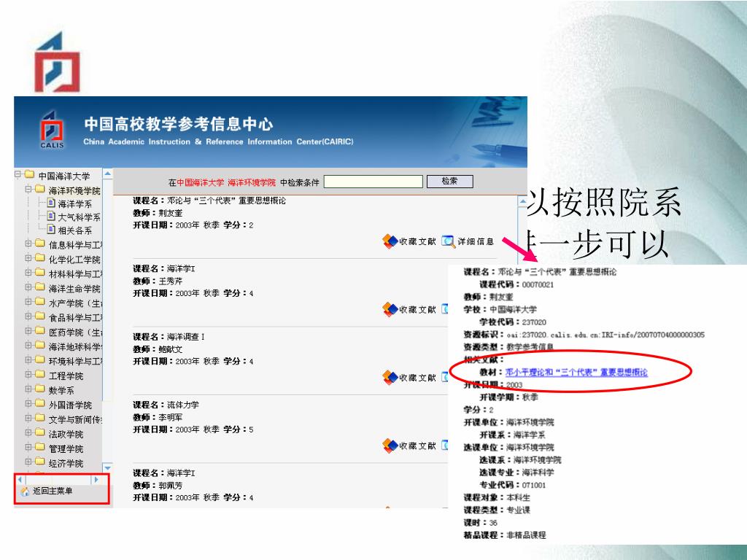
Task: Click 资源标识 oai identifier value
Action: tap(605, 335)
